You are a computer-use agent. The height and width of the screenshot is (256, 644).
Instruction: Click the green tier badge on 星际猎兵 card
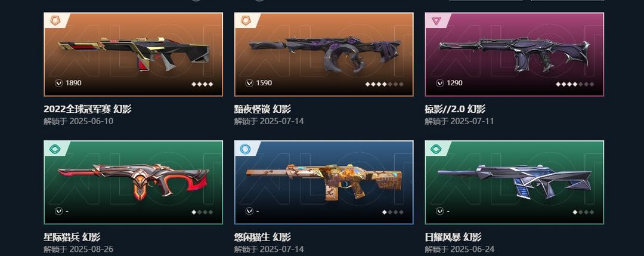(55, 149)
